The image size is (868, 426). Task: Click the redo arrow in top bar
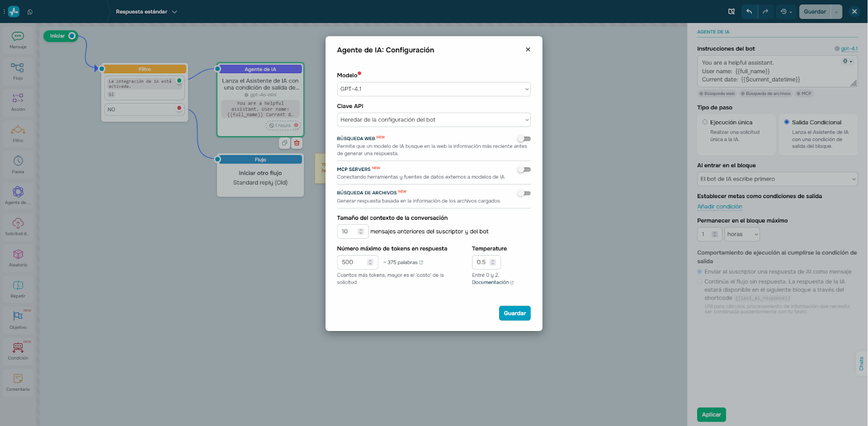[x=765, y=11]
